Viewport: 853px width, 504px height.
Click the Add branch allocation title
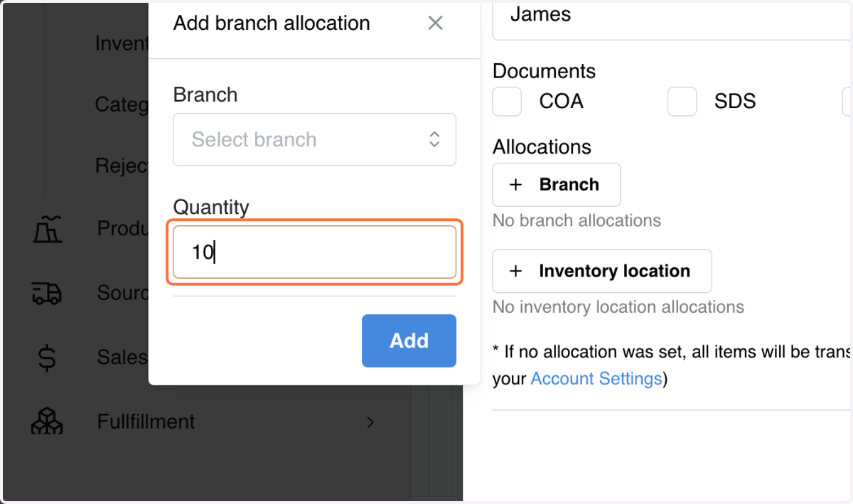(272, 23)
